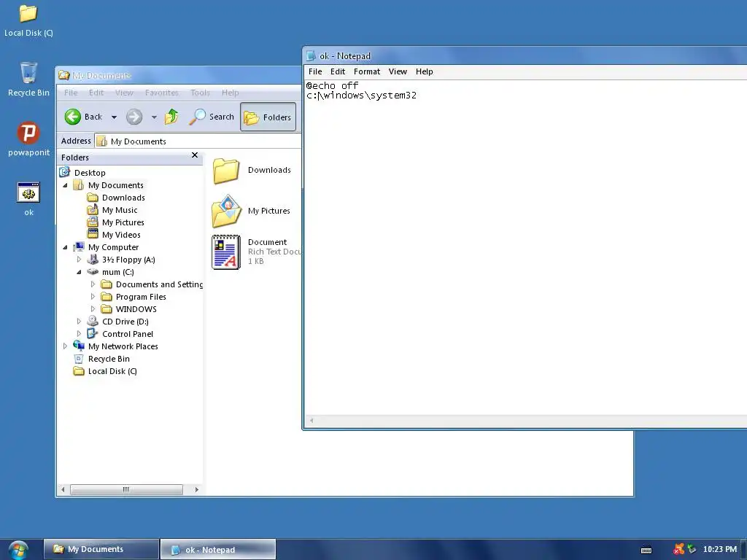This screenshot has height=560, width=747.
Task: Switch to My Documents taskbar button
Action: point(101,549)
